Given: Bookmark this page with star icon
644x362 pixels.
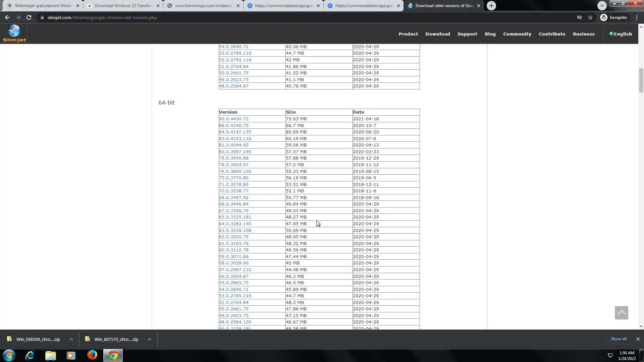Looking at the screenshot, I should pyautogui.click(x=590, y=17).
